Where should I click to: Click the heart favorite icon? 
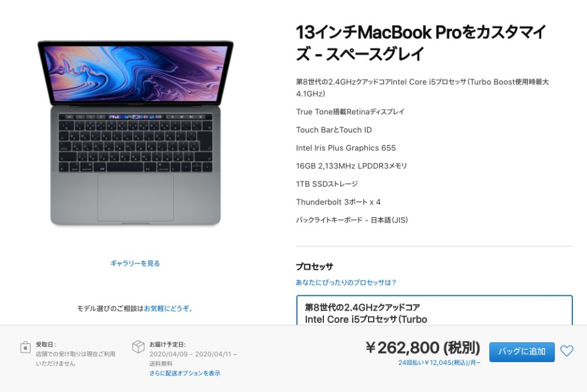pyautogui.click(x=566, y=351)
